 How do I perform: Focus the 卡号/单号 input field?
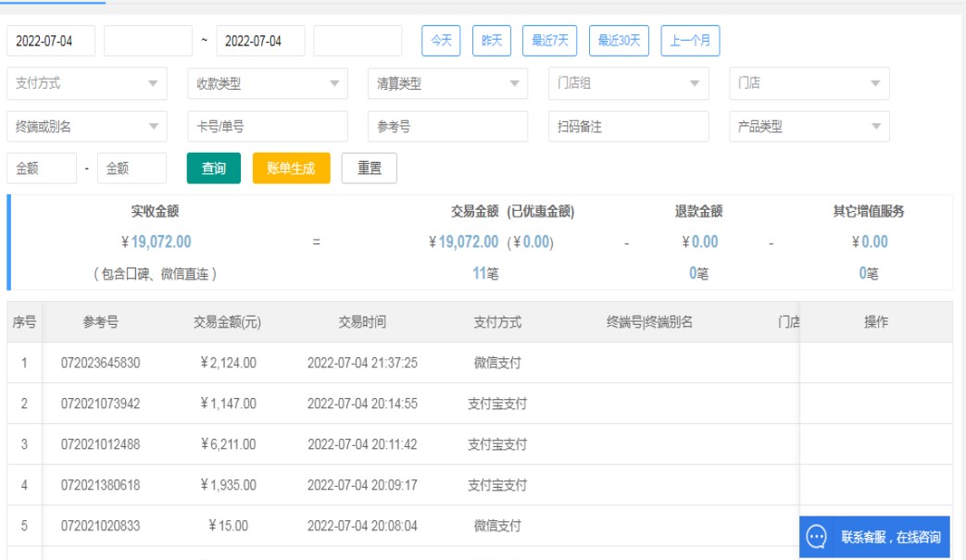tap(268, 127)
